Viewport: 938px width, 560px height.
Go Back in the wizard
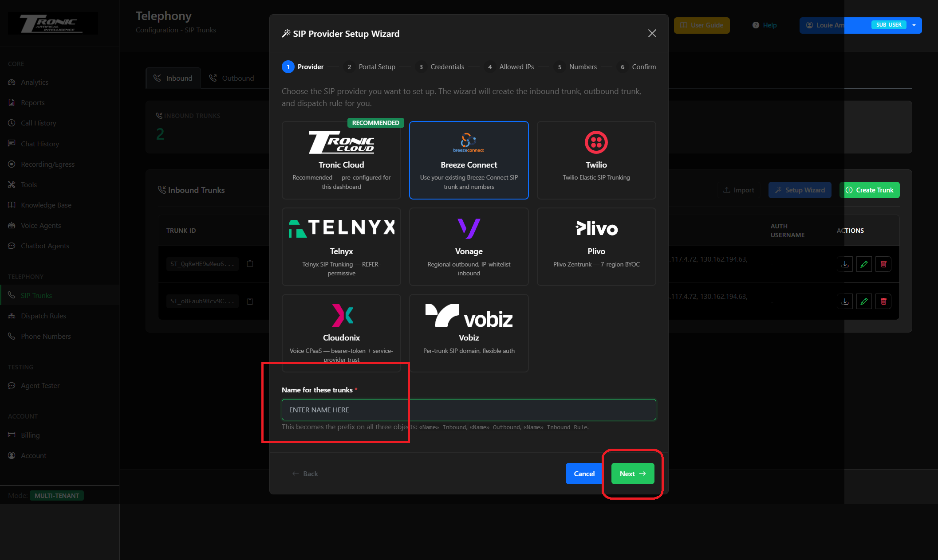click(305, 474)
